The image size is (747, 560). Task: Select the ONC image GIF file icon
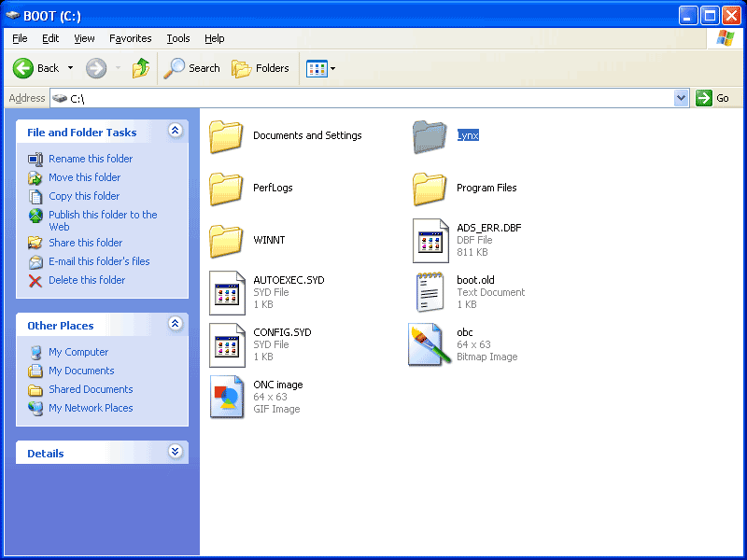pos(227,397)
